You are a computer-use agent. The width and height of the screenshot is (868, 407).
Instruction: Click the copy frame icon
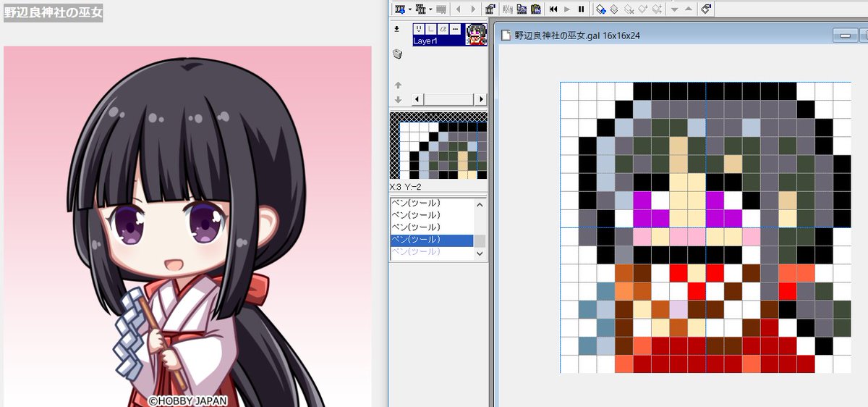click(x=521, y=9)
